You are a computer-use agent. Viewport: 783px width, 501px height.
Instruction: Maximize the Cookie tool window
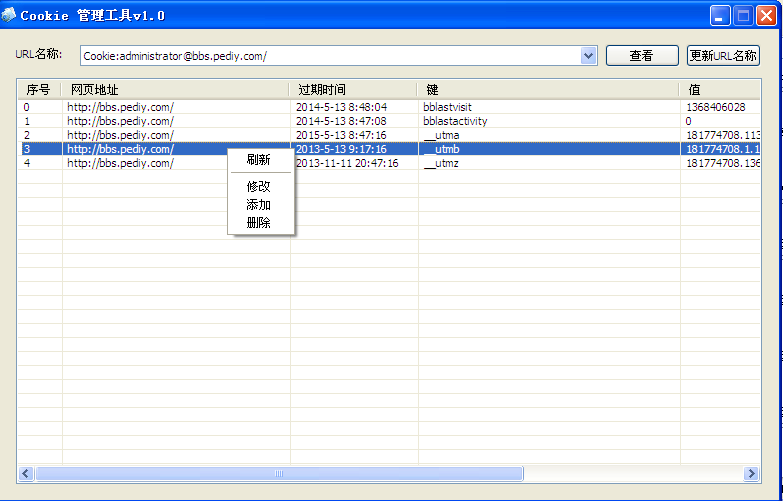pos(743,15)
